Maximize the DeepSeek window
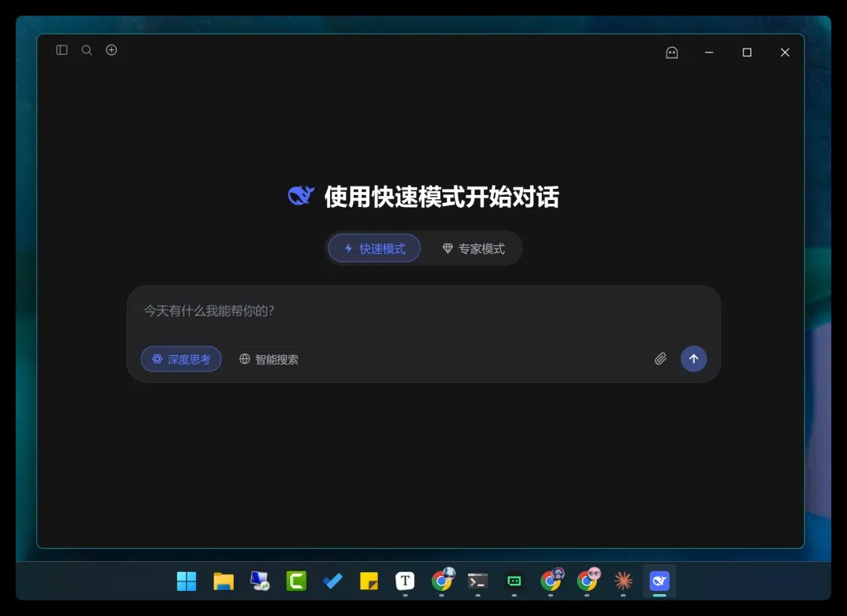The image size is (847, 616). click(747, 53)
